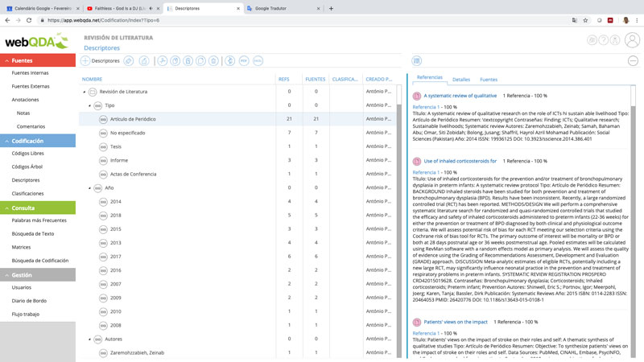The height and width of the screenshot is (362, 644).
Task: Click the pink source icon beside Patients' views
Action: [417, 323]
